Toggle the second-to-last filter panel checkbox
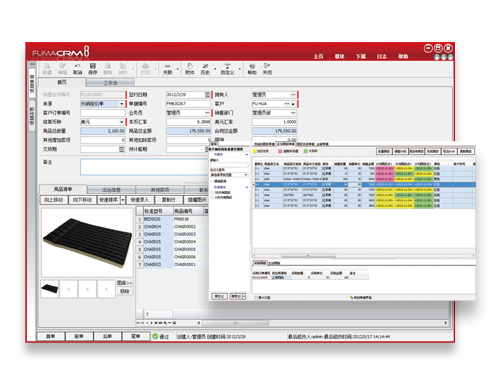This screenshot has height=375, width=499. pos(212,192)
